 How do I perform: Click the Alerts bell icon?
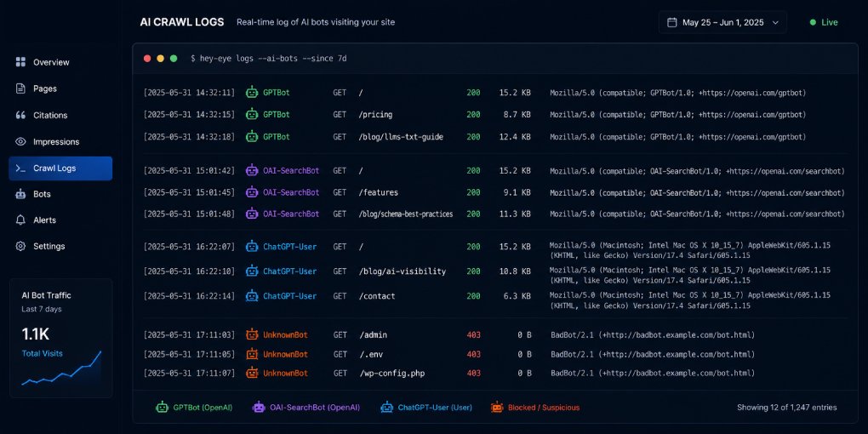click(x=20, y=220)
